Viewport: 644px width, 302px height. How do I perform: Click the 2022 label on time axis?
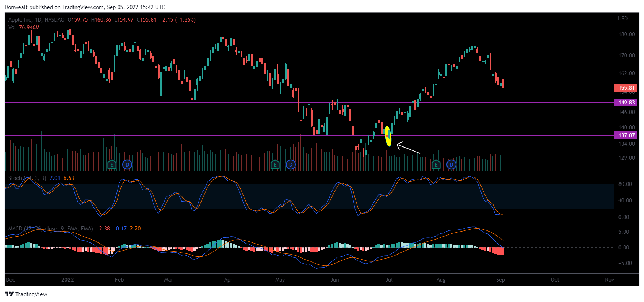coord(68,280)
